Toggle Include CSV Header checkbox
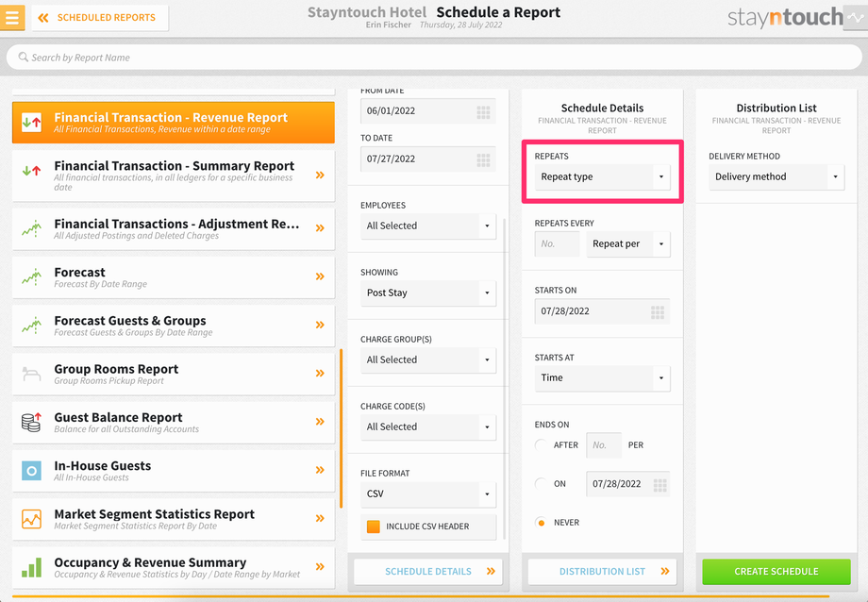 pos(374,527)
